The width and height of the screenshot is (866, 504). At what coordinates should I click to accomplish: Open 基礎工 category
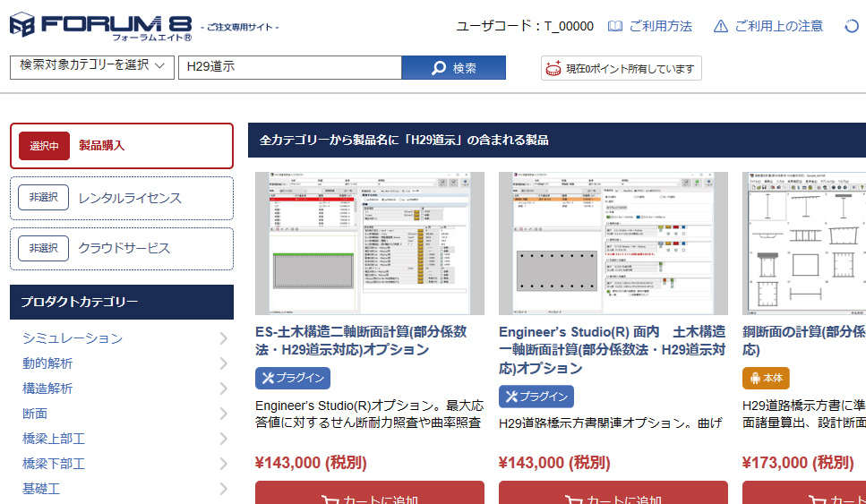[x=41, y=489]
